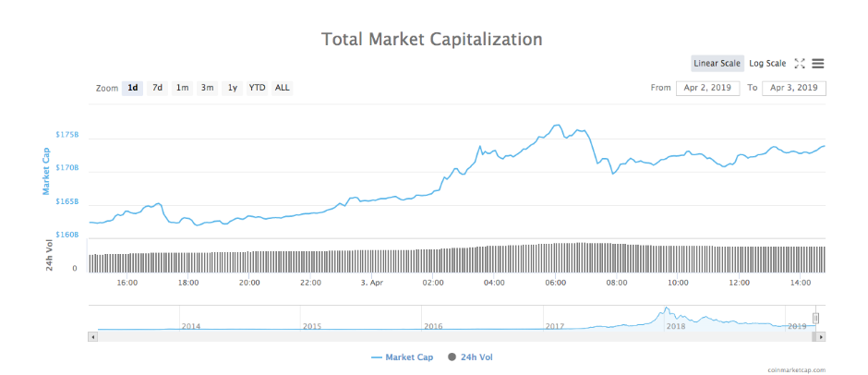Screen dimensions: 868x375
Task: Click the navigator's left scroll arrow
Action: (x=91, y=337)
